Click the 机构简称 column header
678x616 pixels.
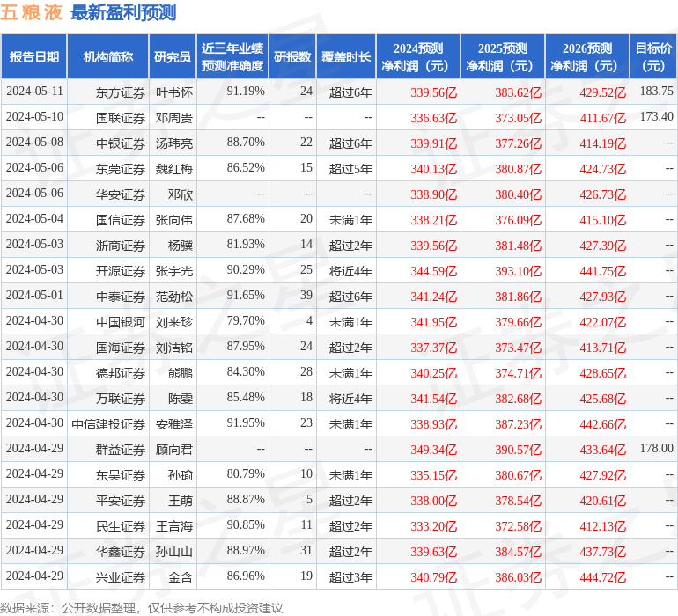tap(108, 56)
